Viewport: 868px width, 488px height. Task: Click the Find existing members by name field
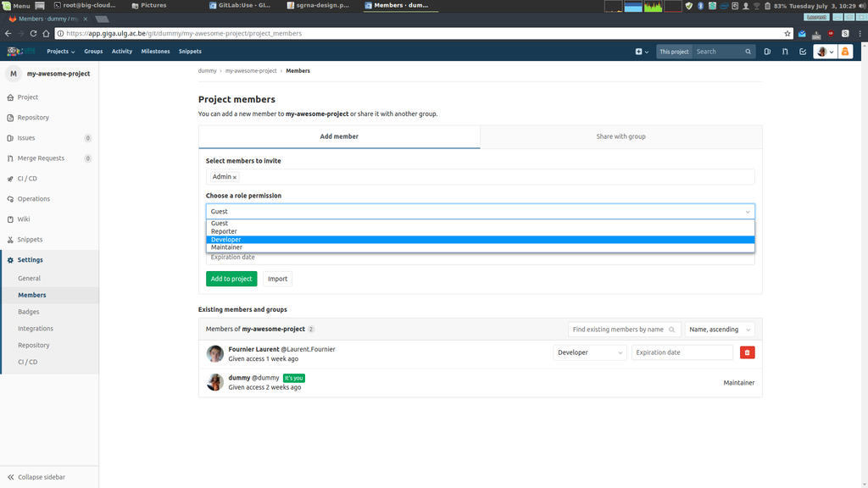pos(625,330)
